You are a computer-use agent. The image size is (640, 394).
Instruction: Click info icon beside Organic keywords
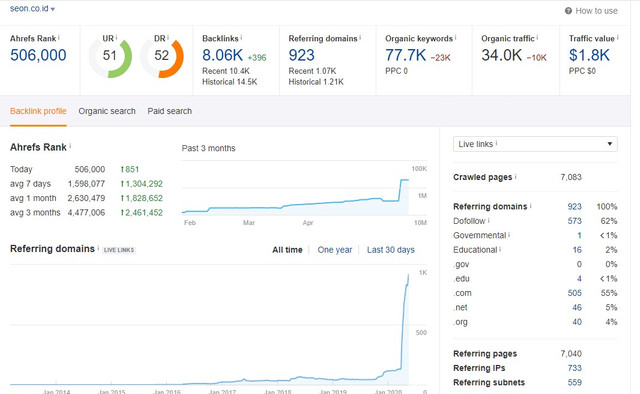tap(456, 38)
